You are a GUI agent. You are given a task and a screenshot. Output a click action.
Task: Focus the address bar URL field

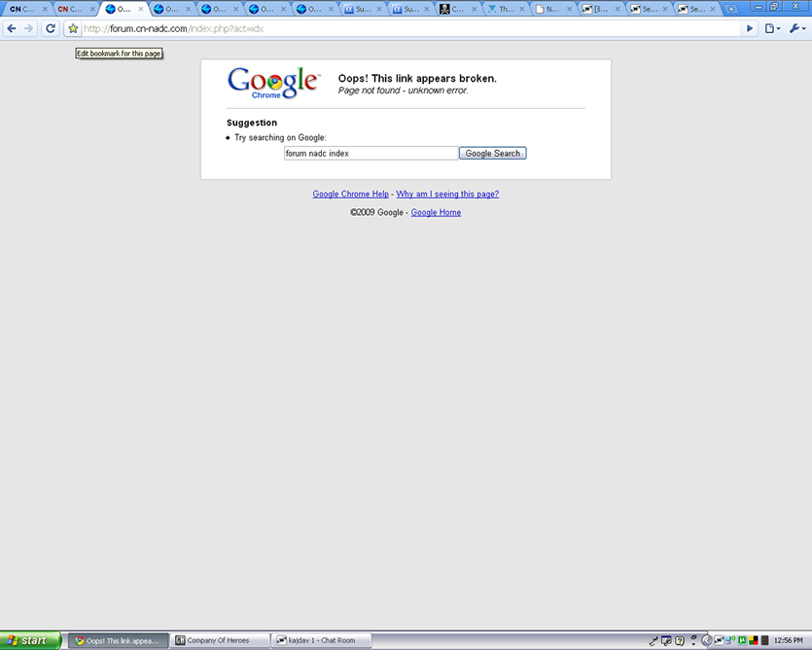pos(409,28)
